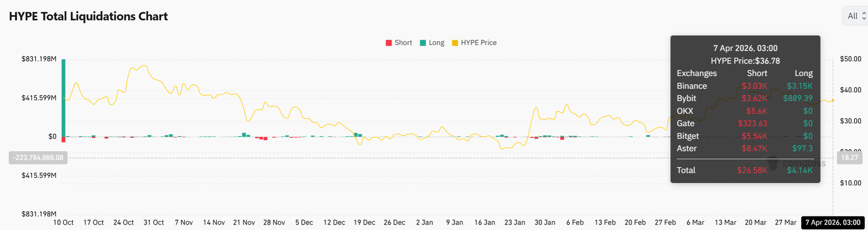Click the red short bar below 10 Oct spike
This screenshot has width=868, height=230.
tap(63, 139)
